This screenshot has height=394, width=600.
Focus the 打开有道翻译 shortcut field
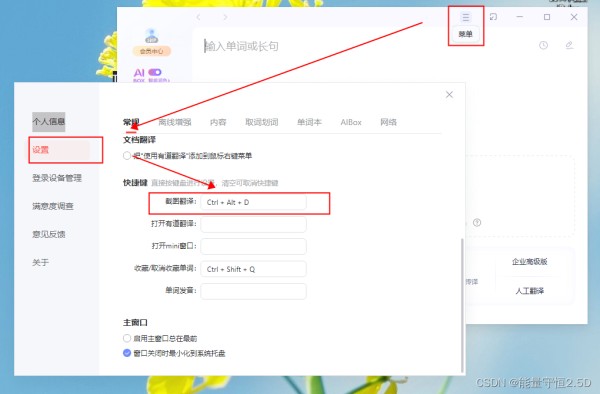coord(253,225)
